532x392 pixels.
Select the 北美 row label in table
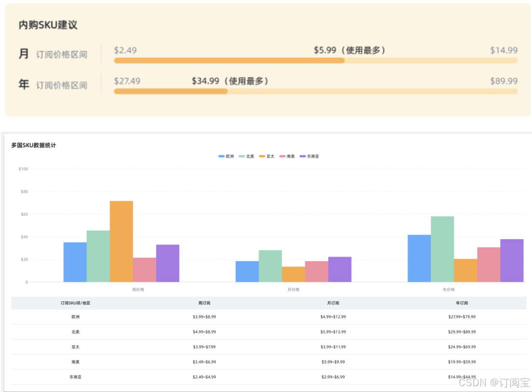[x=75, y=332]
